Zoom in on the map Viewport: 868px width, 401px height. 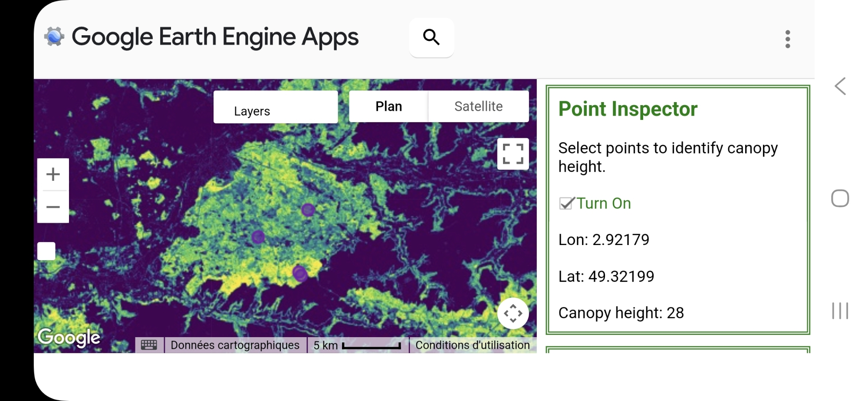(53, 175)
